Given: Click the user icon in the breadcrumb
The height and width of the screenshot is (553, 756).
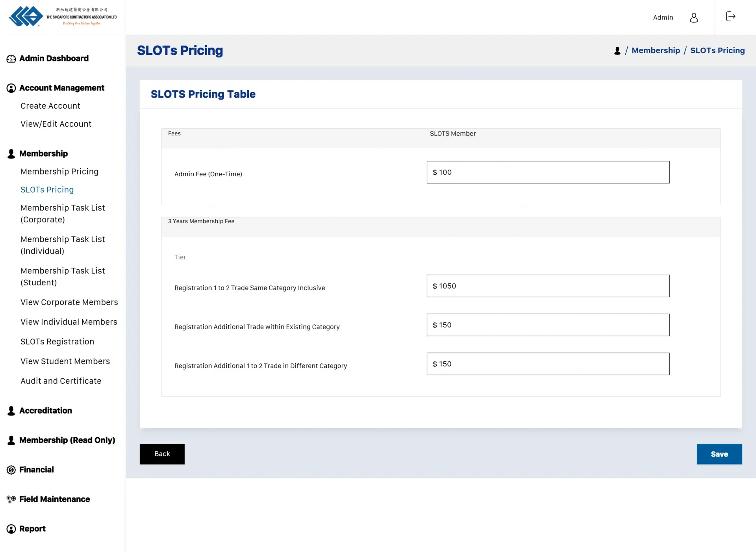Looking at the screenshot, I should click(x=617, y=51).
